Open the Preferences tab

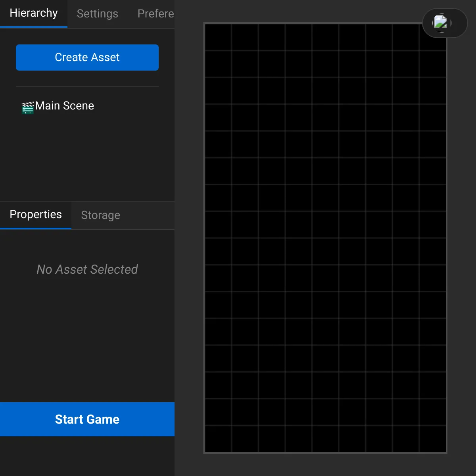tap(155, 13)
